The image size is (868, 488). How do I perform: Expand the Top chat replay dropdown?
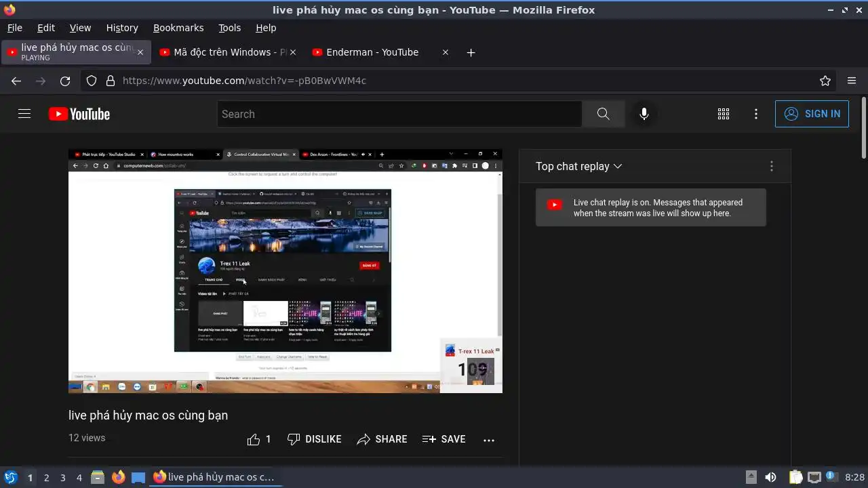coord(579,166)
